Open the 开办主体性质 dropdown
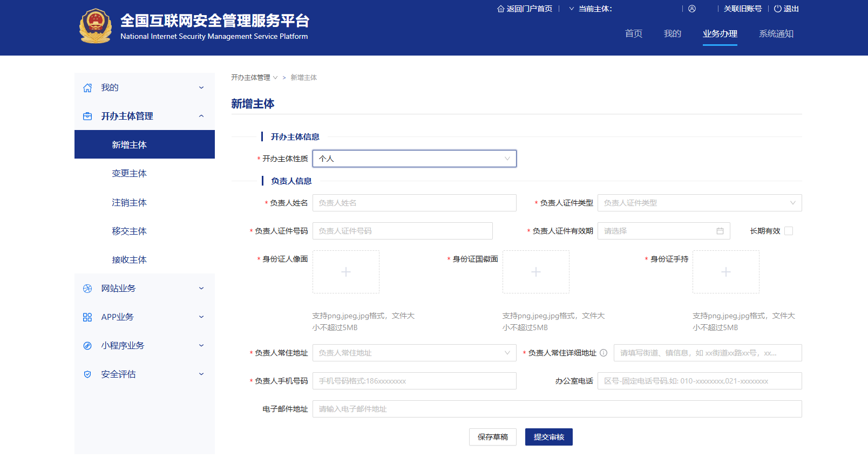868x472 pixels. coord(414,159)
